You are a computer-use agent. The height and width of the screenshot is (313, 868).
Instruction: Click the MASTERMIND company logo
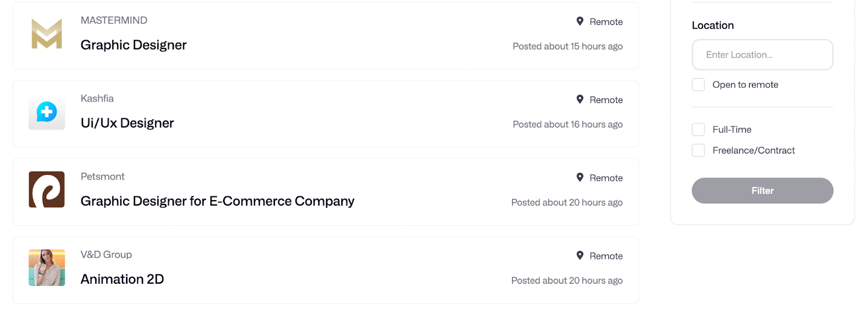coord(47,34)
